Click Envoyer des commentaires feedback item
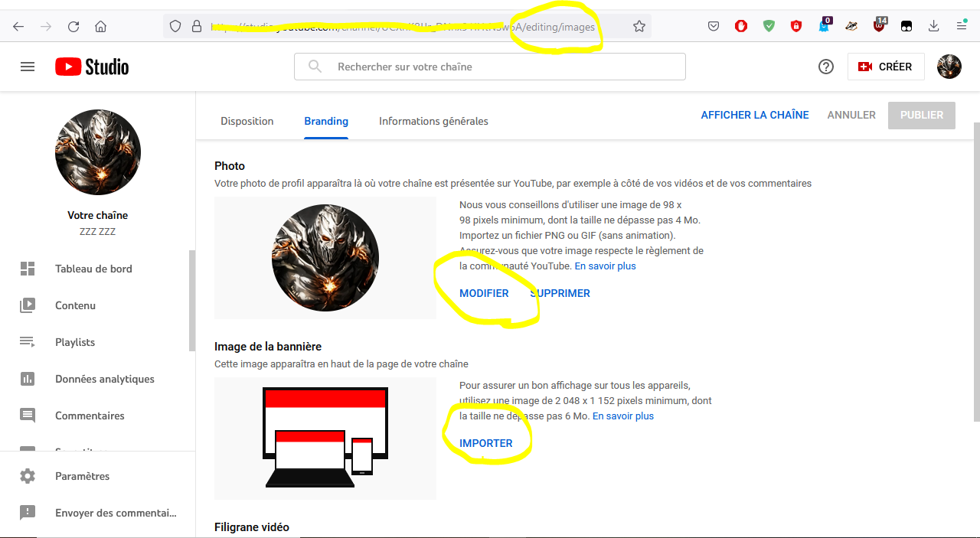Screen dimensions: 980x538 115,513
